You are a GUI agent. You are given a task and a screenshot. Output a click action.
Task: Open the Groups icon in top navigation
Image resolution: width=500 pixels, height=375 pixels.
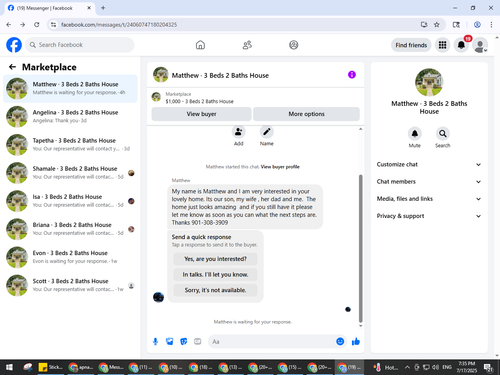(293, 45)
